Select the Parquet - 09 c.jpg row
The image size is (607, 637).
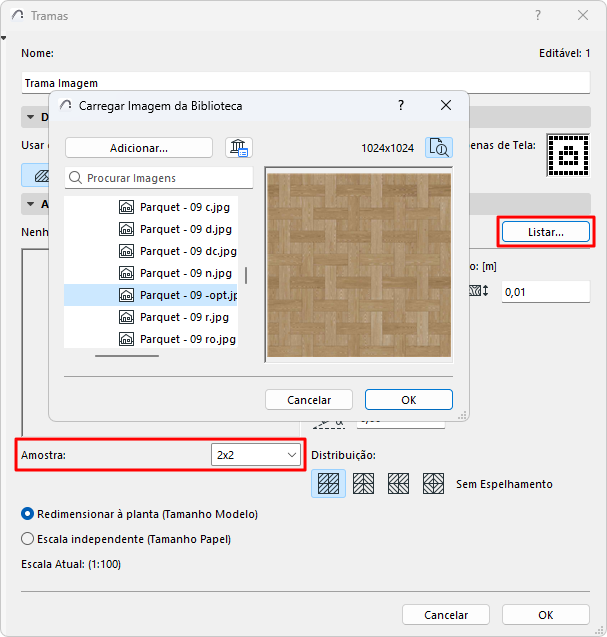tap(151, 207)
